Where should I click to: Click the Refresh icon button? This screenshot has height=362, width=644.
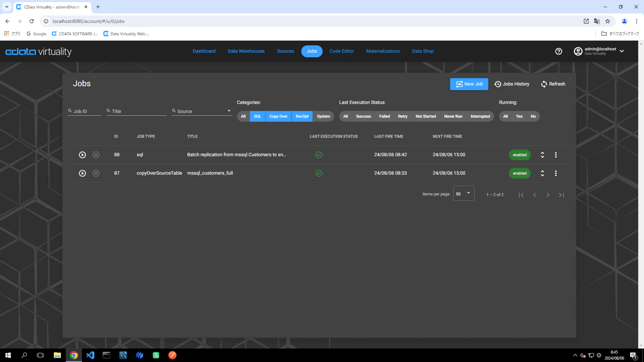tap(553, 84)
